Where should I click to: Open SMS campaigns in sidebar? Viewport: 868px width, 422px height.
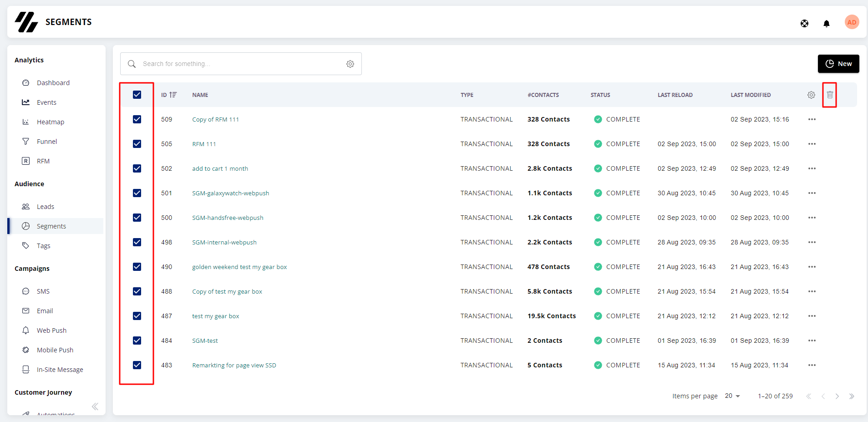(x=43, y=291)
